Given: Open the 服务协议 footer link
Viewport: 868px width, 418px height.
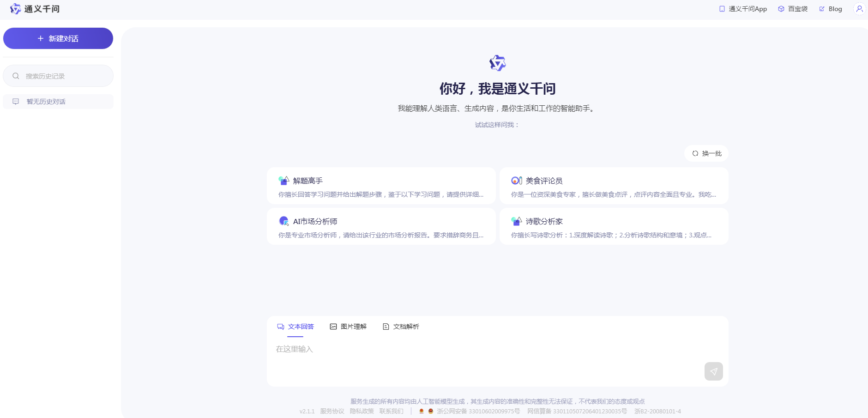Looking at the screenshot, I should click(x=332, y=411).
